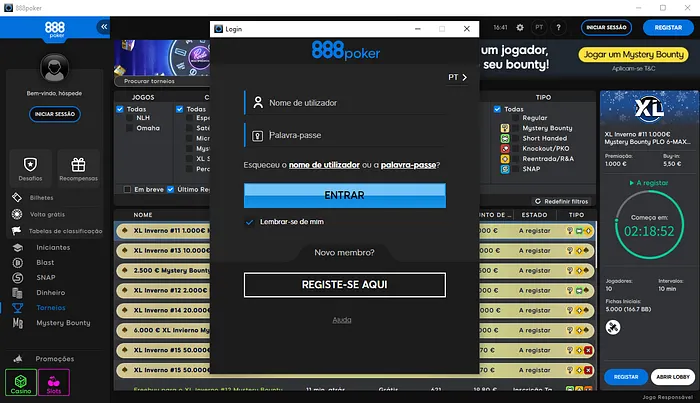Select the Dinheiro menu item

click(50, 293)
